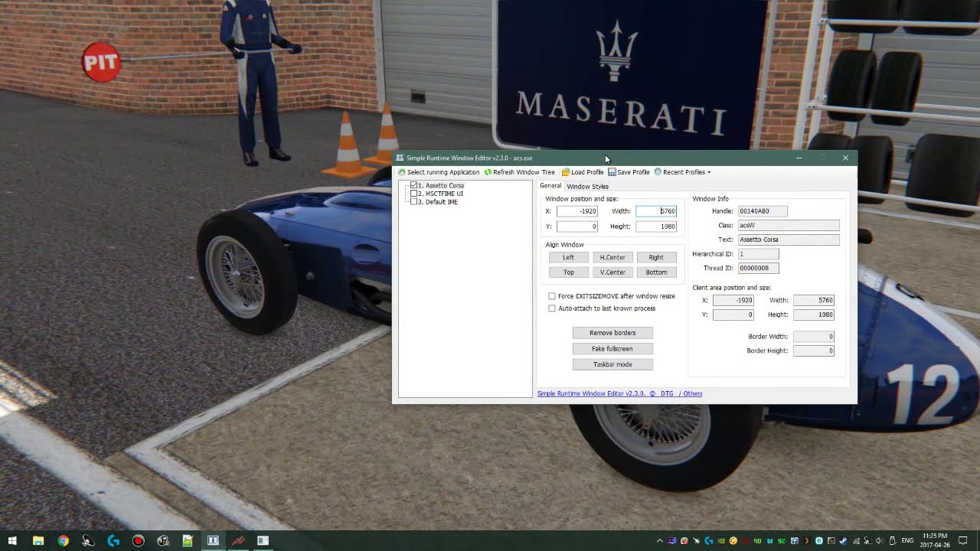Image resolution: width=980 pixels, height=551 pixels.
Task: Align window Left
Action: (568, 257)
